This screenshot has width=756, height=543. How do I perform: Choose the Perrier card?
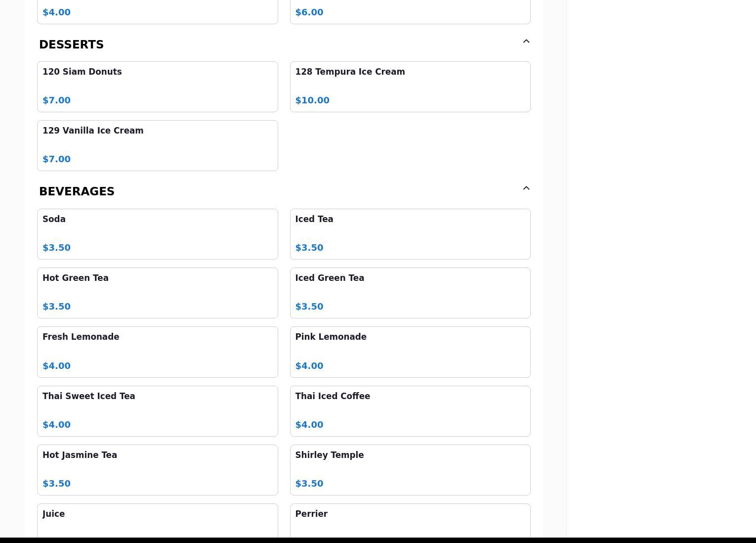tap(410, 521)
